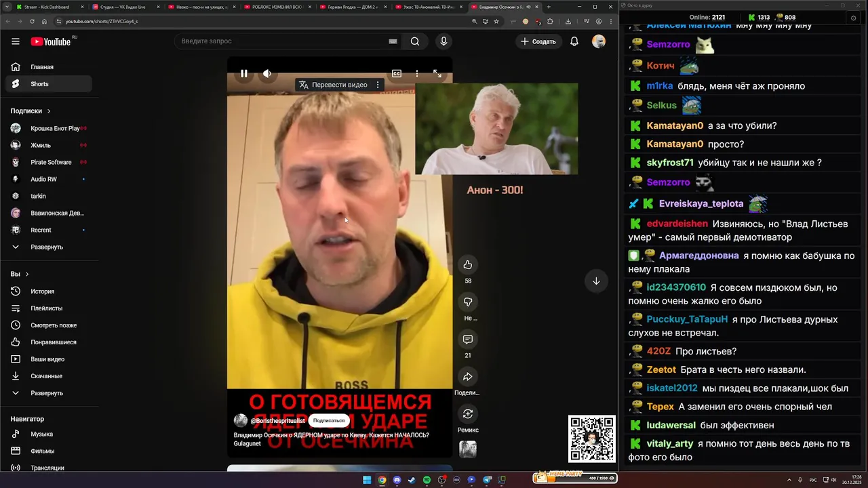Enter fullscreen on the Short player
The height and width of the screenshot is (488, 868).
click(437, 73)
